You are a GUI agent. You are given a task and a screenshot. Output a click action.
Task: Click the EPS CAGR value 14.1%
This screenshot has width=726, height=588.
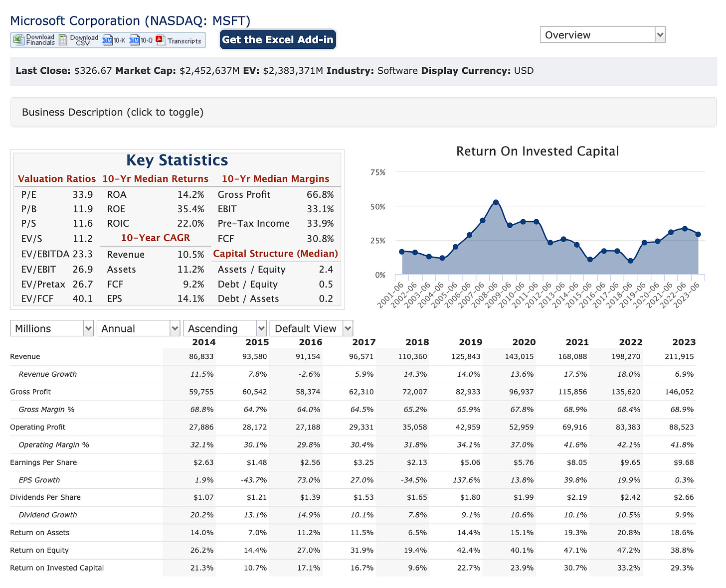click(191, 299)
